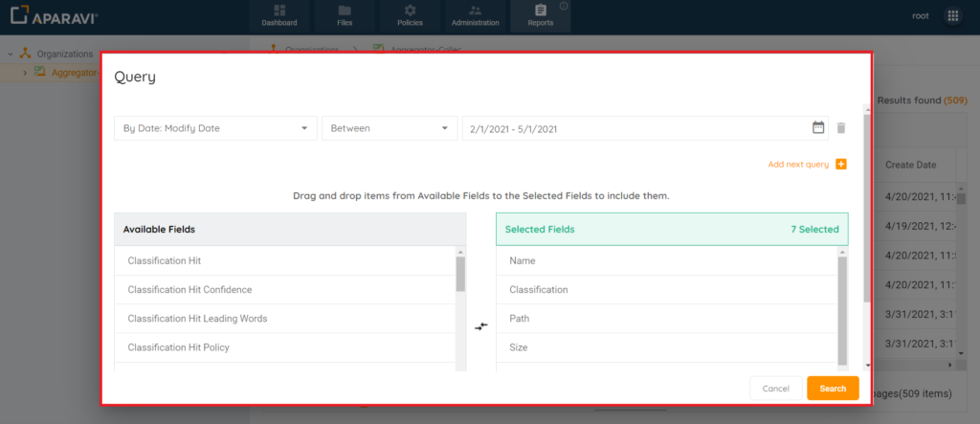The width and height of the screenshot is (980, 424).
Task: Open the By Date: Modify Date dropdown
Action: coord(215,128)
